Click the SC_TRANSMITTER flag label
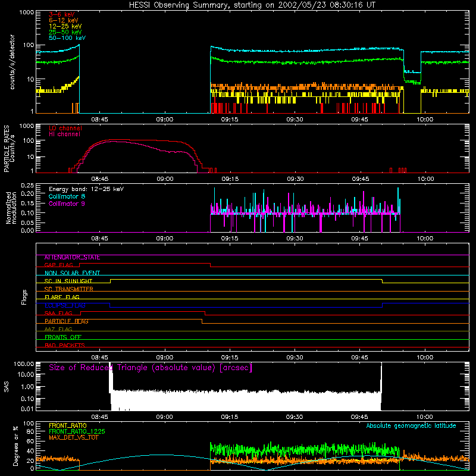 [x=69, y=289]
